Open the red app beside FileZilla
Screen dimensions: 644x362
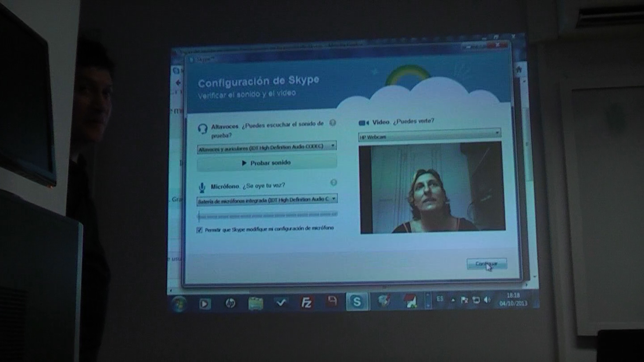[x=332, y=301]
